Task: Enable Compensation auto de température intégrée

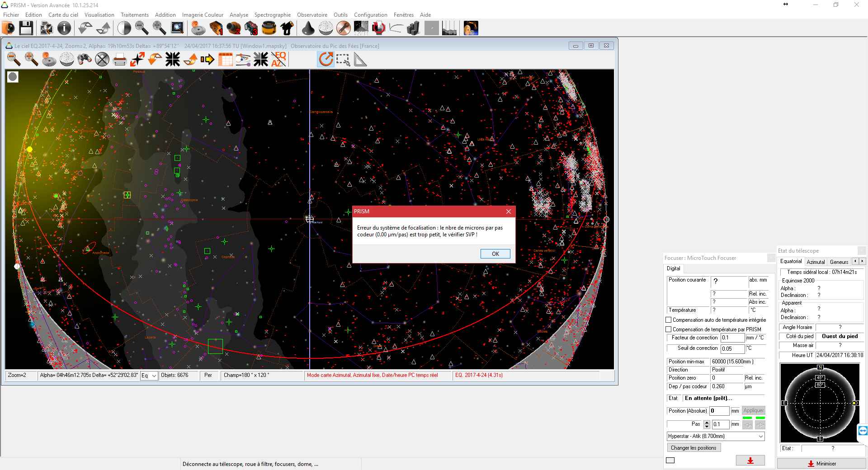Action: (x=669, y=320)
